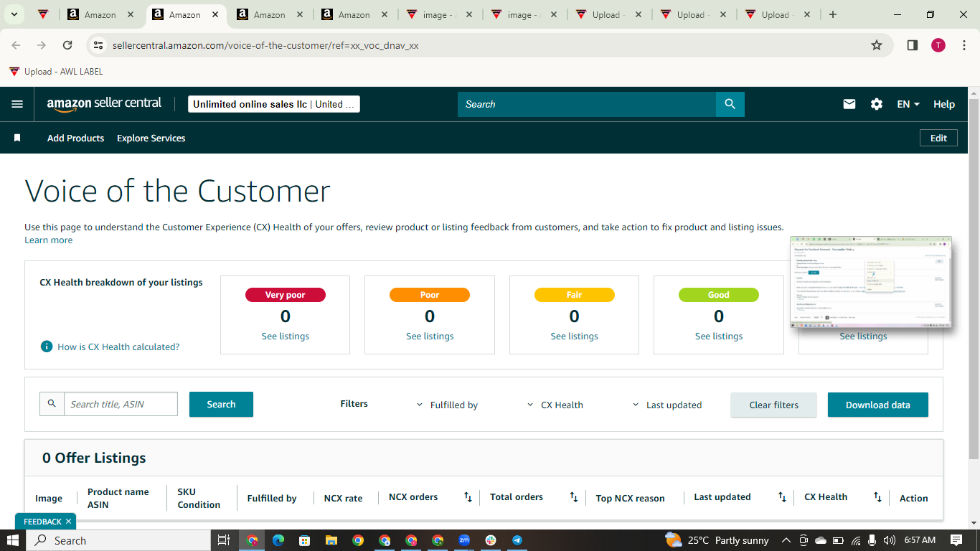The width and height of the screenshot is (980, 551).
Task: Open the Windows Start menu
Action: pos(13,540)
